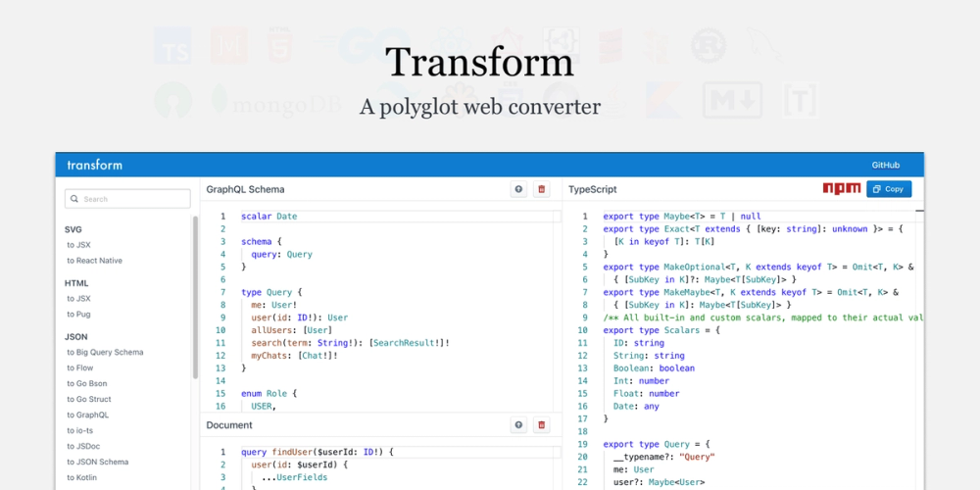980x490 pixels.
Task: Select the 'to JSDoc' sidebar entry
Action: point(83,446)
